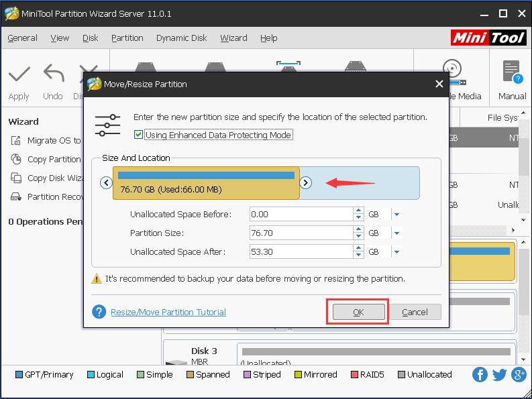Open the Manual help icon
The width and height of the screenshot is (532, 399).
512,72
